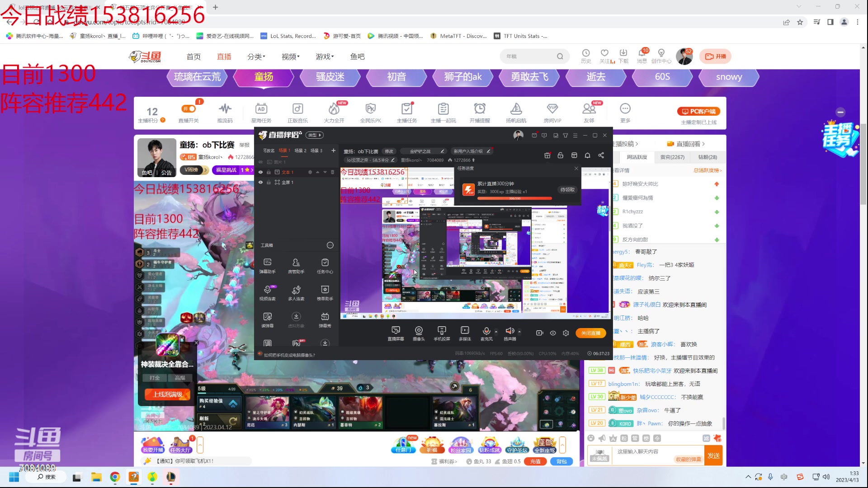Go to 鱼吧 in Douyu nav
This screenshot has width=868, height=488.
click(358, 56)
